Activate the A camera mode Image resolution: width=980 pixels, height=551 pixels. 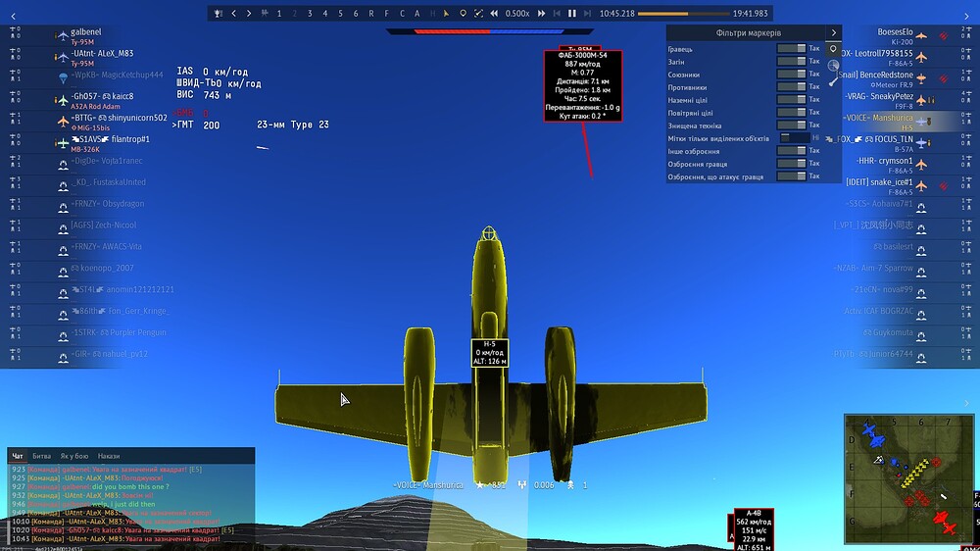click(x=416, y=13)
